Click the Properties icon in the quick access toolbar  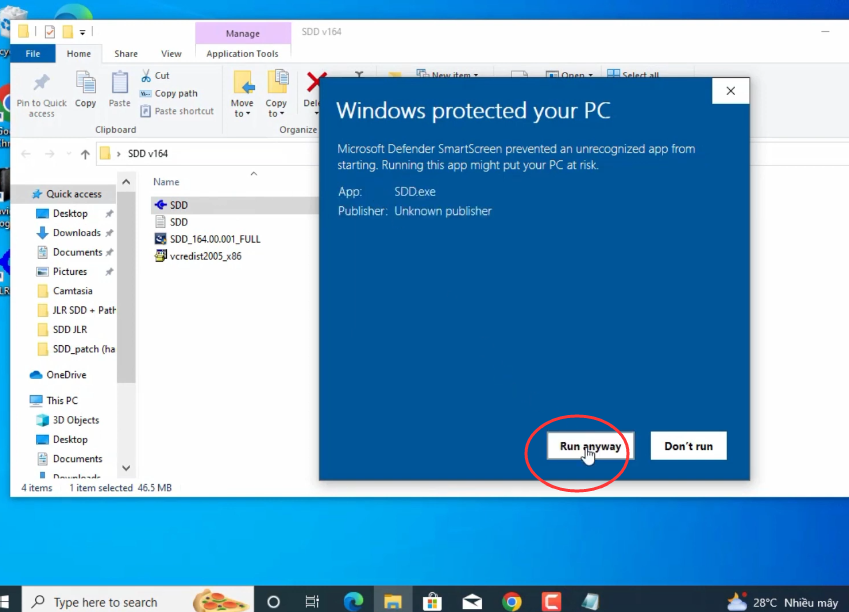pos(50,32)
